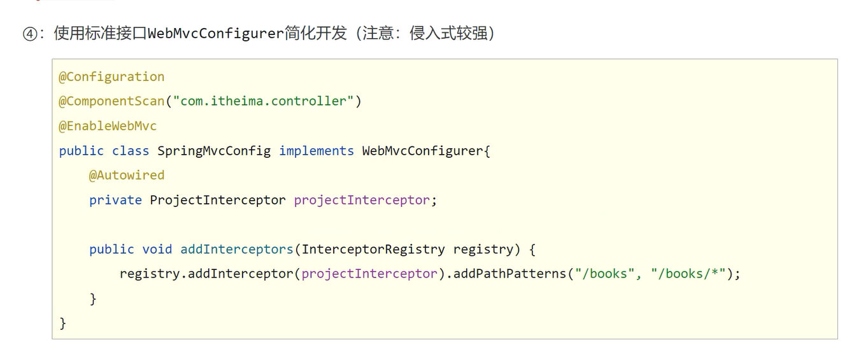Click the @Autowired annotation

127,175
